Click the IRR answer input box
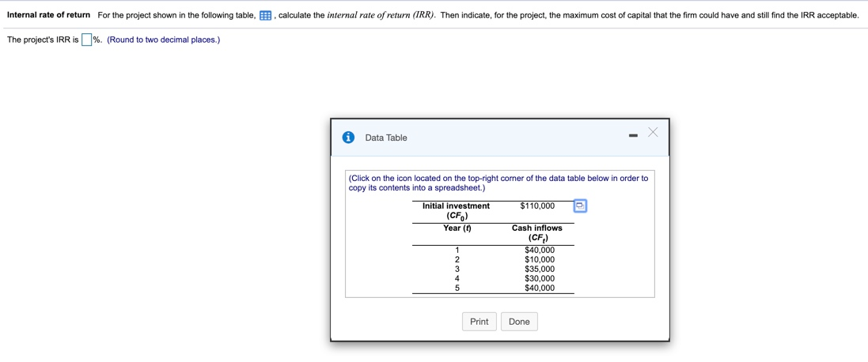868x362 pixels. point(86,40)
